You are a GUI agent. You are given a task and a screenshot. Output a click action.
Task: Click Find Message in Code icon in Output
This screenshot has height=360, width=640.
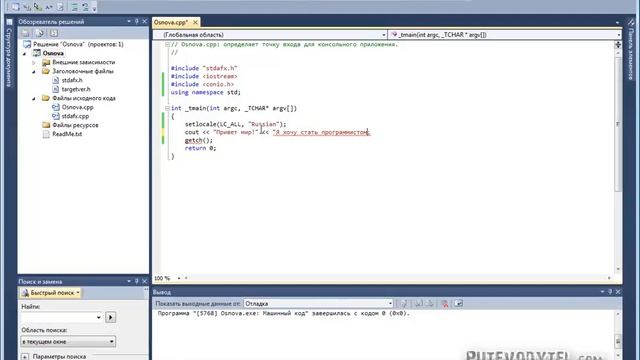[403, 303]
